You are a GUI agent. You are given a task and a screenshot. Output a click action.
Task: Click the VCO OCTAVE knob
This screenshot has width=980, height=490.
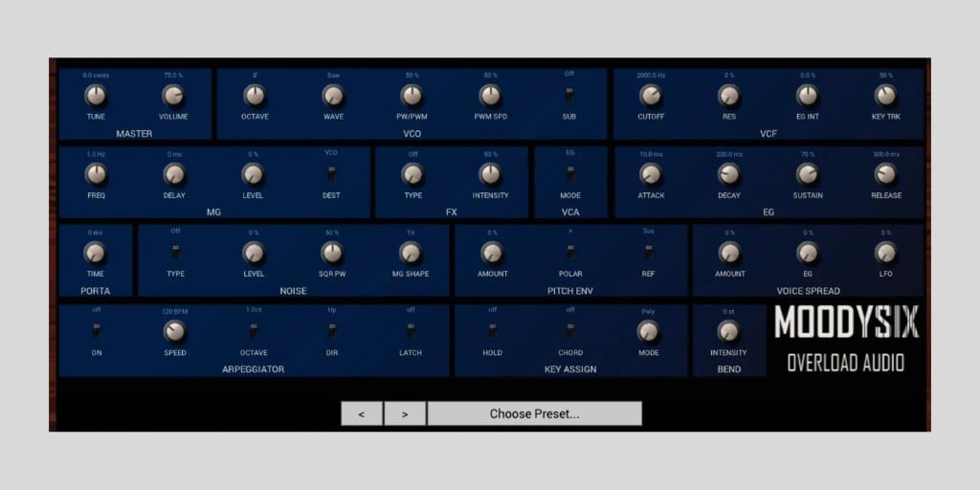(x=255, y=96)
